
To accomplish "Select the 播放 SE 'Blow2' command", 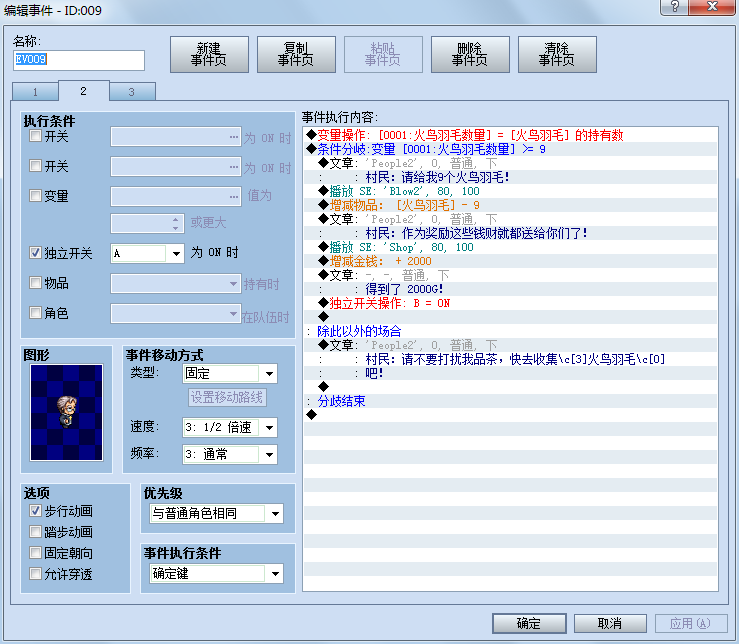I will [511, 191].
